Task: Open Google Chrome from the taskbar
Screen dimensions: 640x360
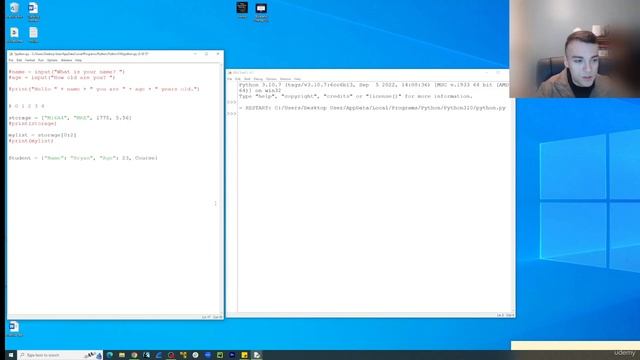Action: tap(134, 355)
